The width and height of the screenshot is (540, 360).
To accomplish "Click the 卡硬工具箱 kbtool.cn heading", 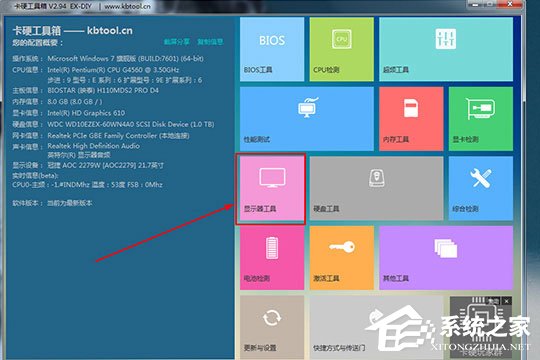I will [72, 31].
